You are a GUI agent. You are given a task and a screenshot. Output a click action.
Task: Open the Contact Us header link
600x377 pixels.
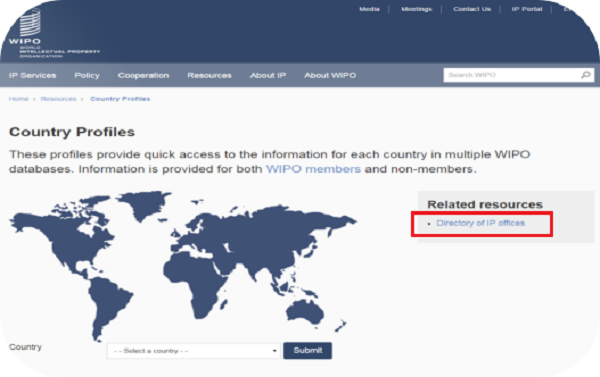tap(472, 9)
